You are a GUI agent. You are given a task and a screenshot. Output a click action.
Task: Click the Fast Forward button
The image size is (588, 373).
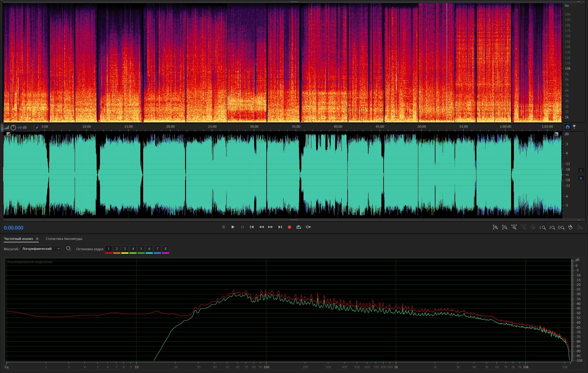tap(270, 227)
